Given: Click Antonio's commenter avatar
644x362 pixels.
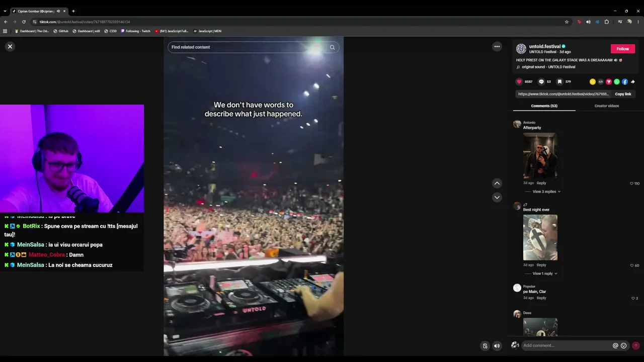Looking at the screenshot, I should coord(517,124).
